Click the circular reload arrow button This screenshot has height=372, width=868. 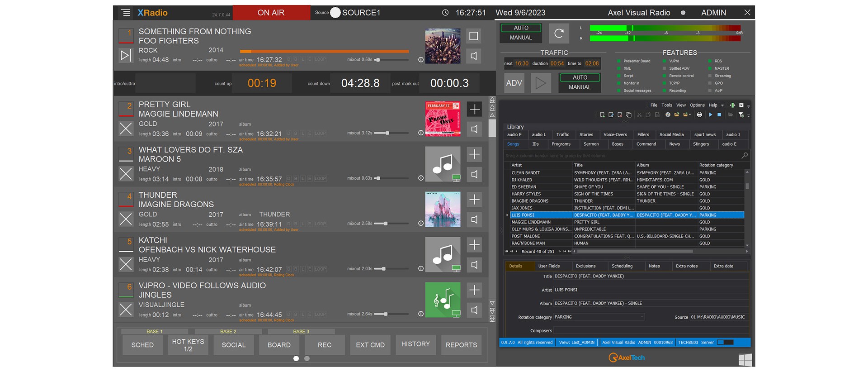559,33
